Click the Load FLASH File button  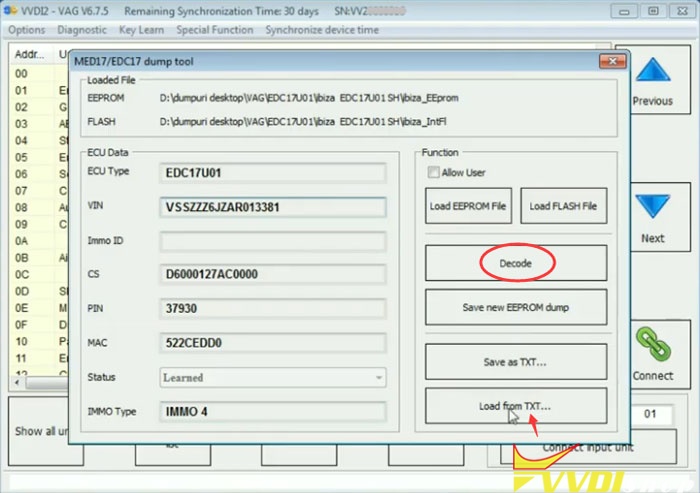point(563,206)
